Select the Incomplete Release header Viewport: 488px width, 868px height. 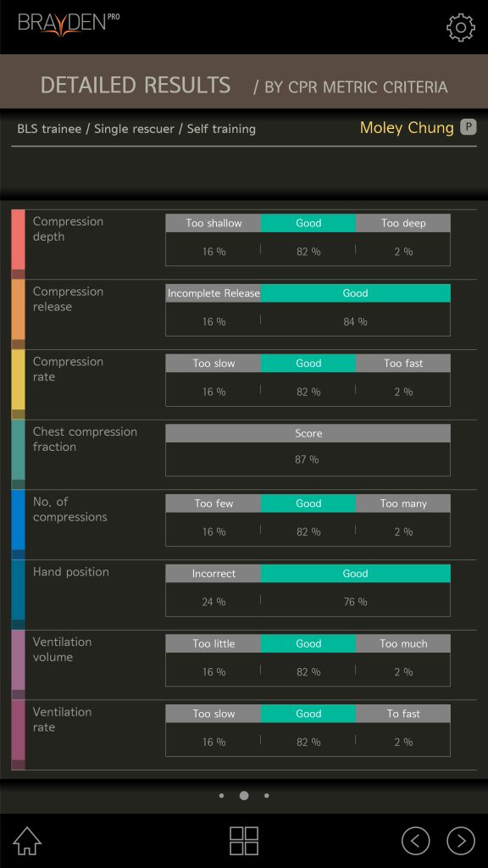pyautogui.click(x=213, y=293)
